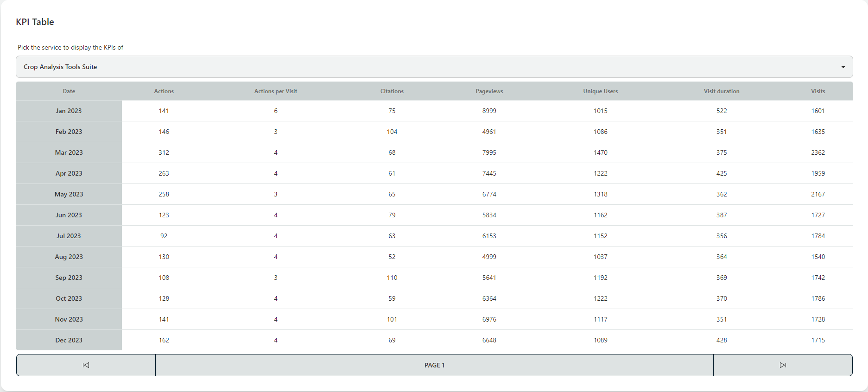The image size is (868, 392).
Task: Select the Oct 2023 row label
Action: (69, 298)
